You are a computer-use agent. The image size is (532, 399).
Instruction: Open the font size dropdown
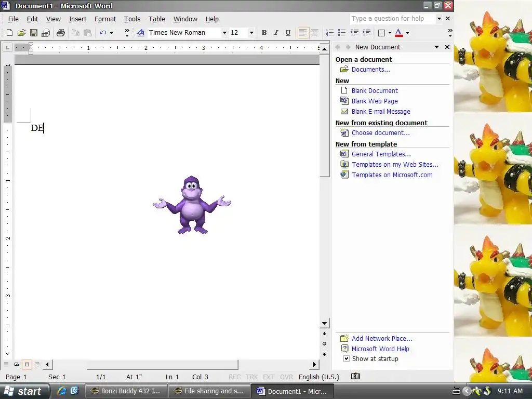click(x=251, y=33)
